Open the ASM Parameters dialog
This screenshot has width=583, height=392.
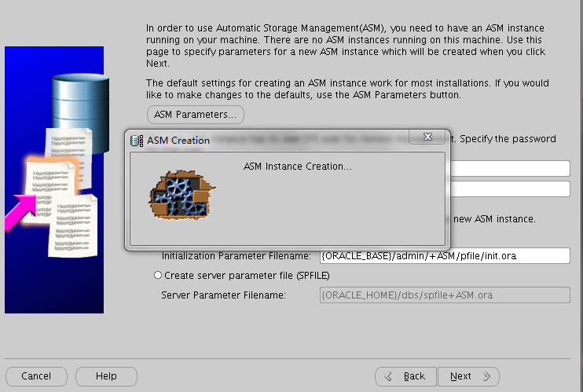click(196, 115)
